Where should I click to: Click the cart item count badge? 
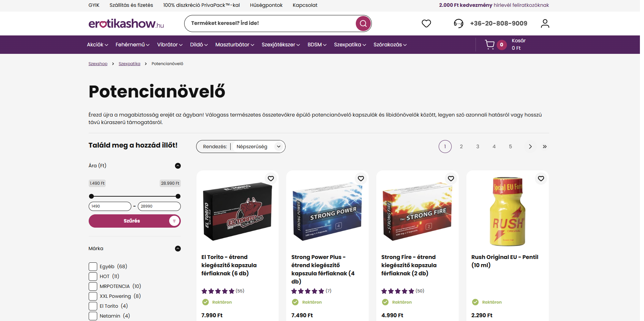(501, 45)
